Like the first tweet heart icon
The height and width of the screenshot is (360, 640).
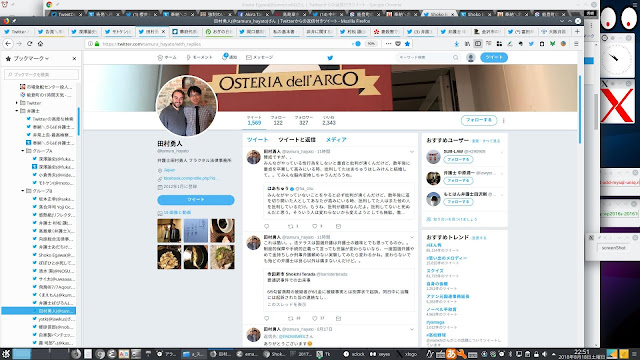(x=315, y=226)
